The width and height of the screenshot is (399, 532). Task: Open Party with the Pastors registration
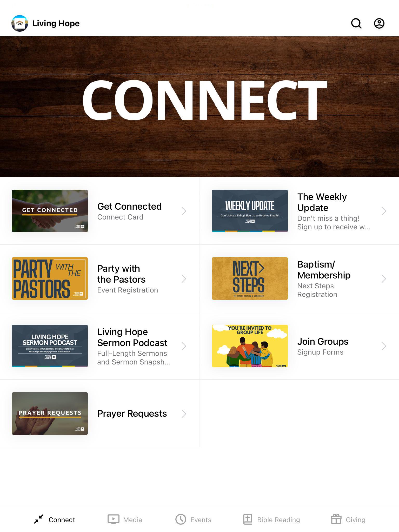[100, 278]
